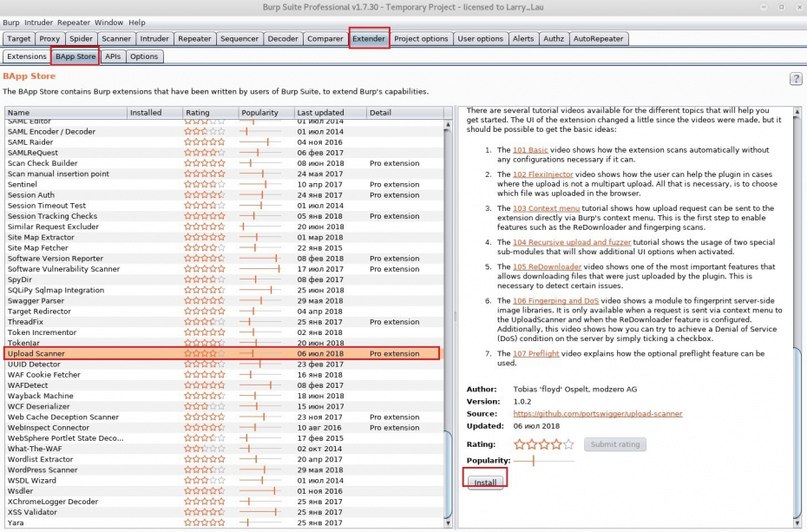Select the Wsdler row
The image size is (807, 532).
tap(223, 491)
